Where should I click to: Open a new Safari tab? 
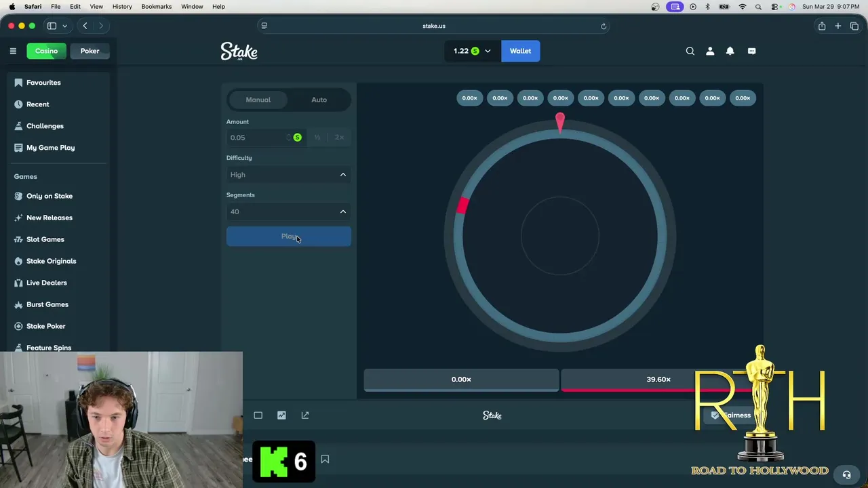click(837, 26)
